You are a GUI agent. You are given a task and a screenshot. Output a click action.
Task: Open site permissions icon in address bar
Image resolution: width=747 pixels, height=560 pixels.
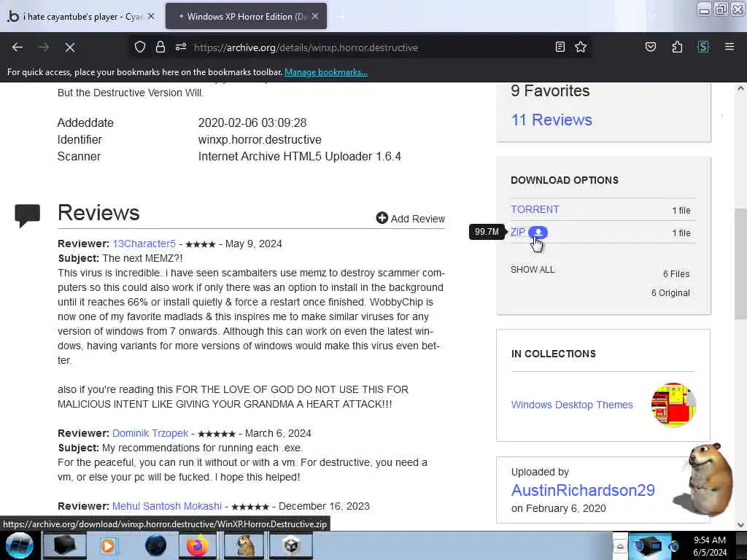coord(181,47)
